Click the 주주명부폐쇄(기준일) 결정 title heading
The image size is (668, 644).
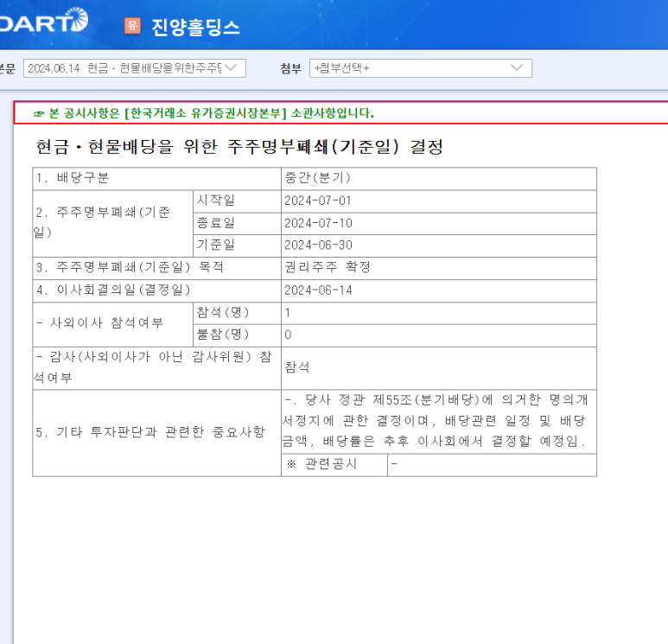tap(239, 147)
